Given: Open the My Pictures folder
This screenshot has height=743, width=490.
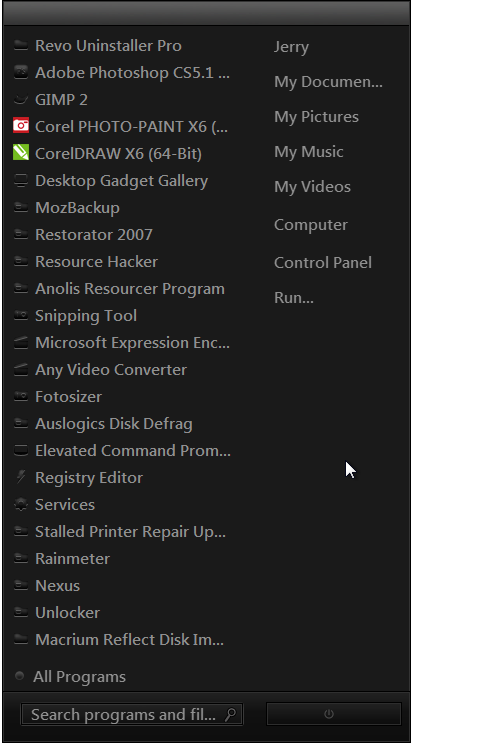Looking at the screenshot, I should (x=317, y=117).
